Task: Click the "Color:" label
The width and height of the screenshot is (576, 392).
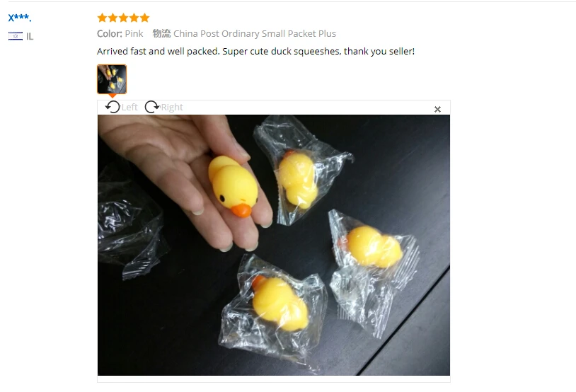Action: [110, 33]
